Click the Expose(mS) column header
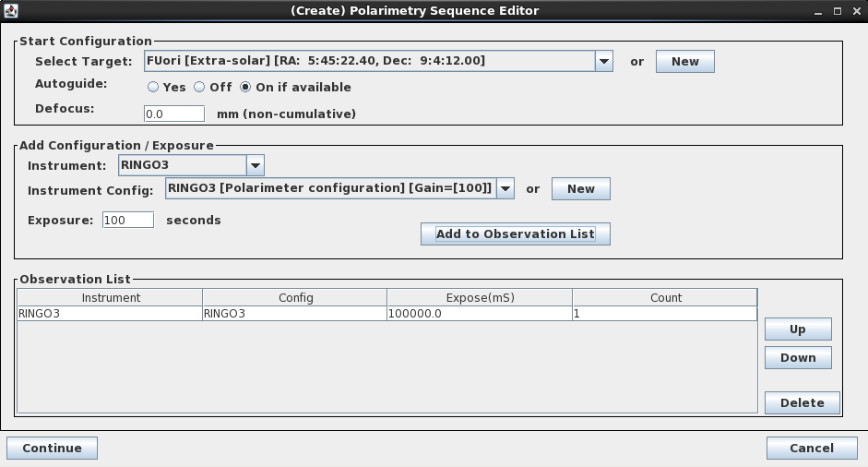Screen dimensions: 868x467 click(480, 297)
